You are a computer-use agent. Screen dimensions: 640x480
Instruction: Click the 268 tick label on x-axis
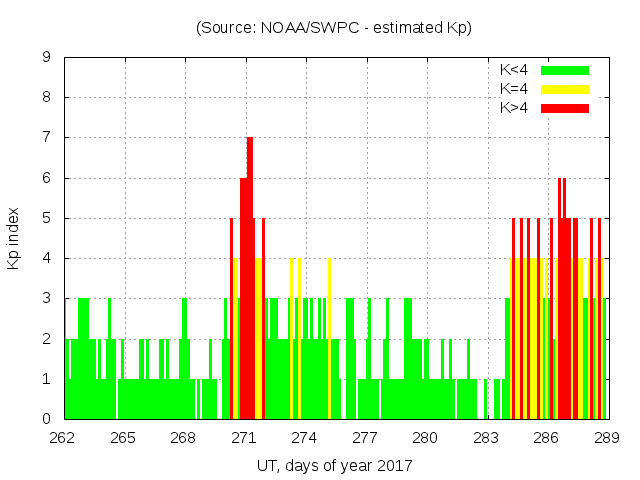(184, 437)
